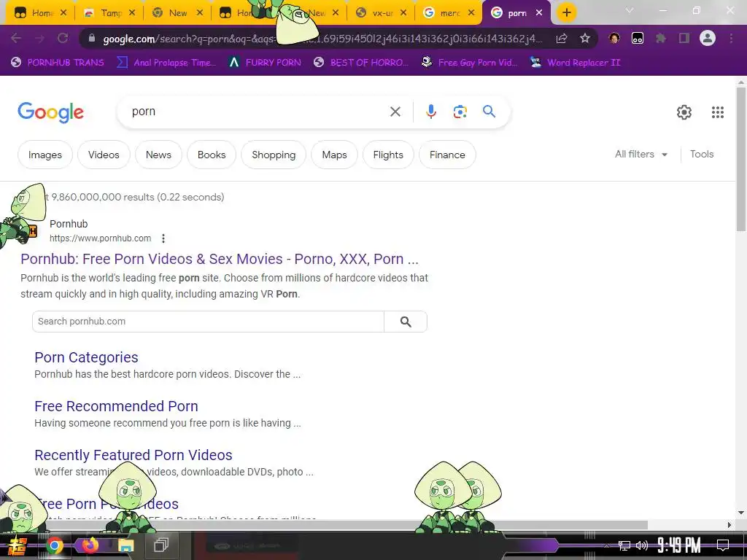Filter results by Maps

(x=334, y=155)
